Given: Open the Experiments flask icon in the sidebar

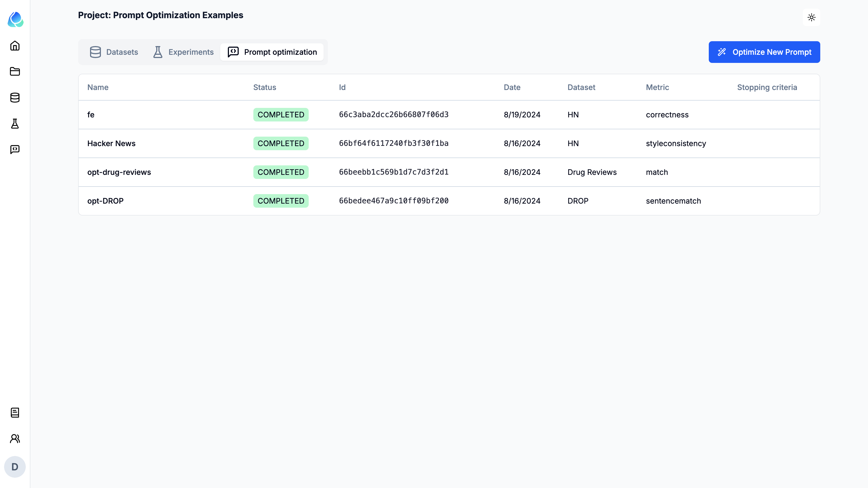Looking at the screenshot, I should pos(15,124).
